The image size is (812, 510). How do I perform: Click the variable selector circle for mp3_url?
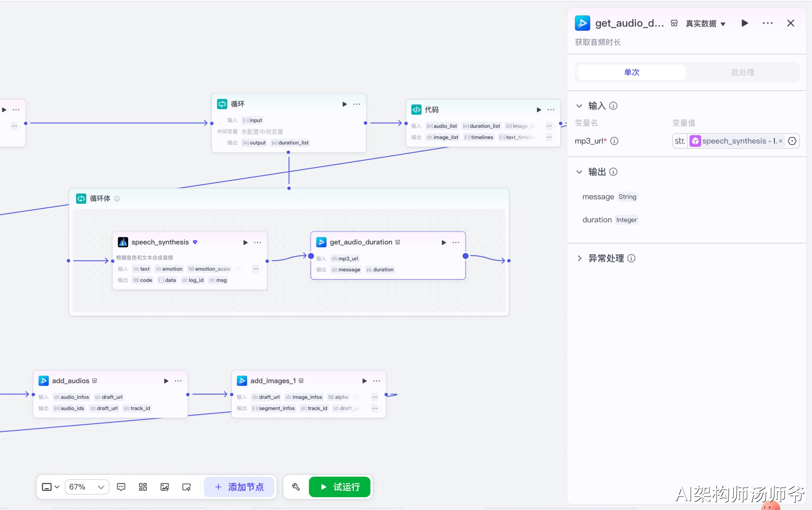(x=792, y=141)
